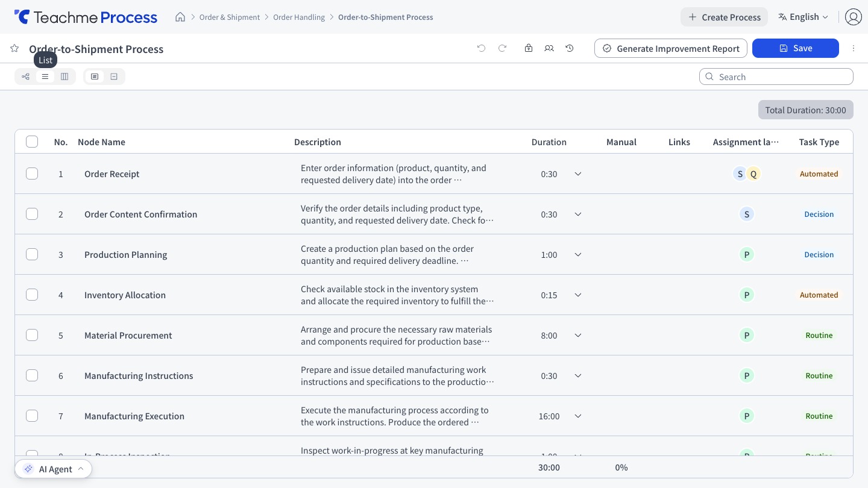Expand duration dropdown for Inventory Allocation
The width and height of the screenshot is (868, 488).
(x=578, y=295)
